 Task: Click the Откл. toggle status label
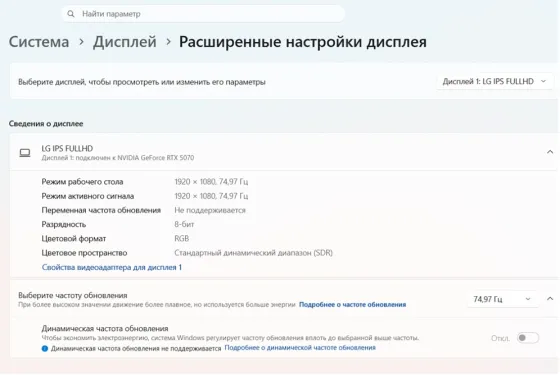(x=500, y=338)
